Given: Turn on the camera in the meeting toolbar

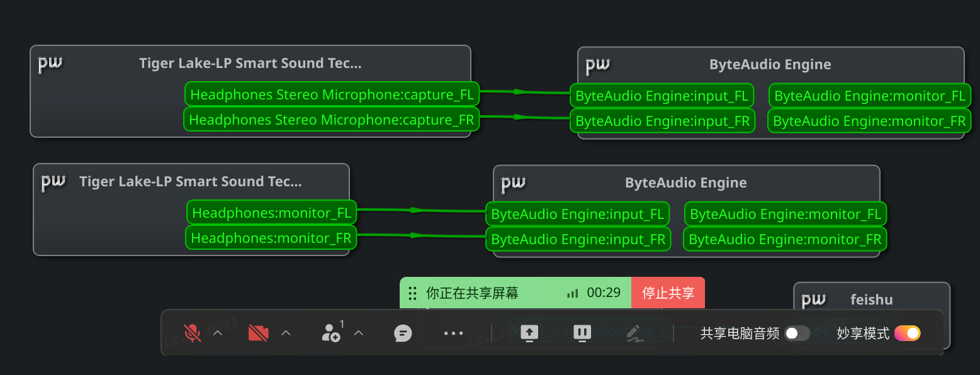Looking at the screenshot, I should tap(258, 333).
